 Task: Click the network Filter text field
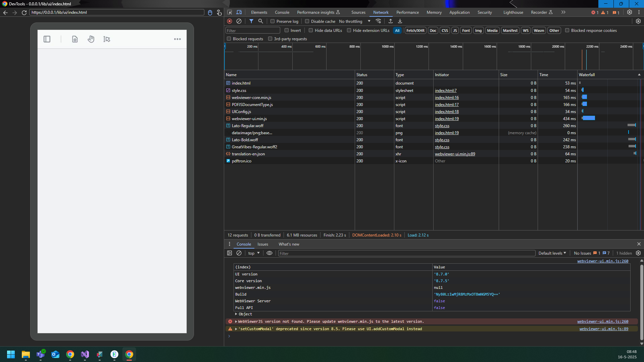pyautogui.click(x=253, y=31)
